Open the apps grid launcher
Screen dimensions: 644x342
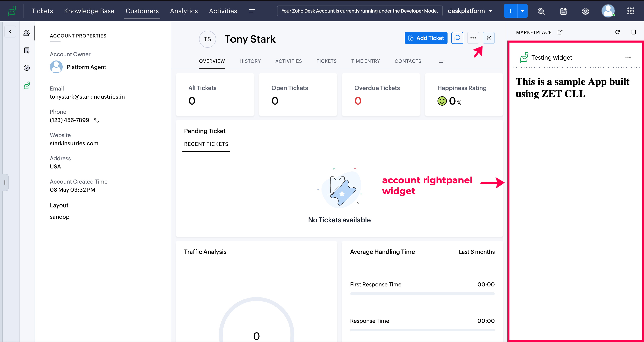631,11
